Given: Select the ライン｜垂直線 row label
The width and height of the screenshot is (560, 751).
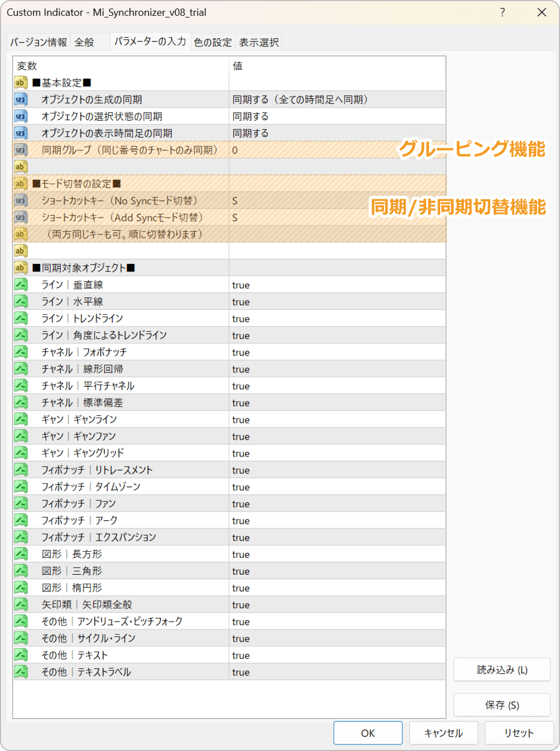Looking at the screenshot, I should click(x=72, y=284).
